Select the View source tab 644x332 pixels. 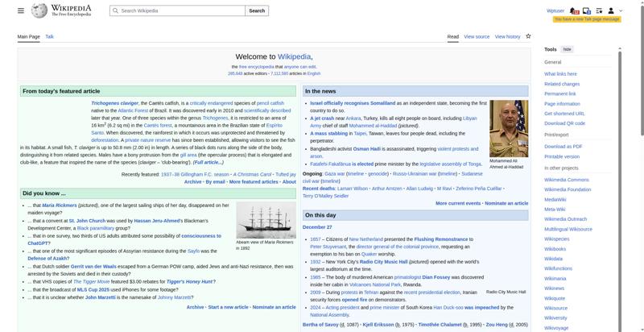(x=477, y=36)
